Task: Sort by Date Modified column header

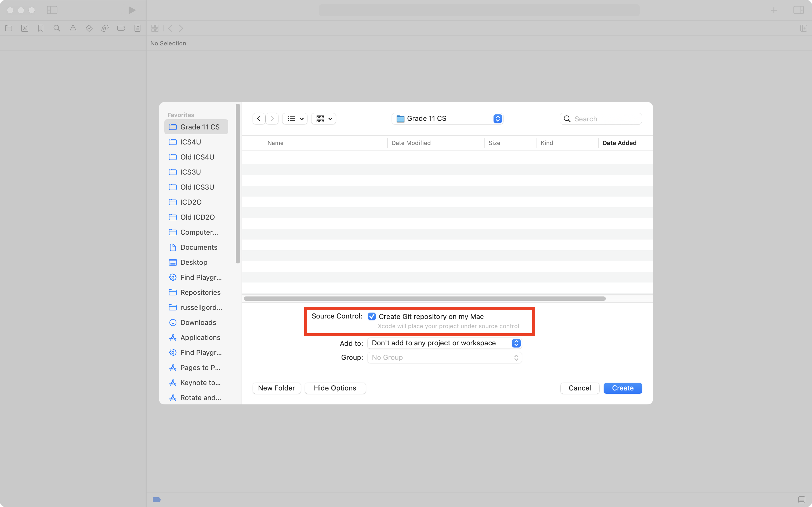Action: [411, 143]
